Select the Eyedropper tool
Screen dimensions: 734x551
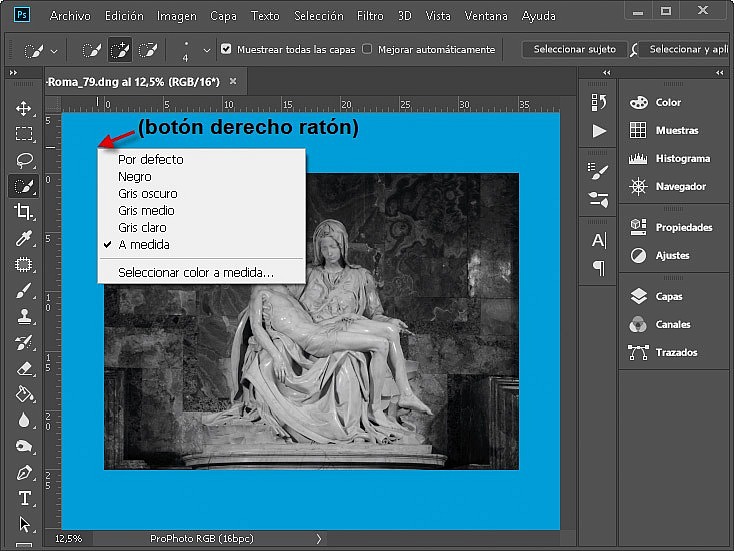point(23,238)
